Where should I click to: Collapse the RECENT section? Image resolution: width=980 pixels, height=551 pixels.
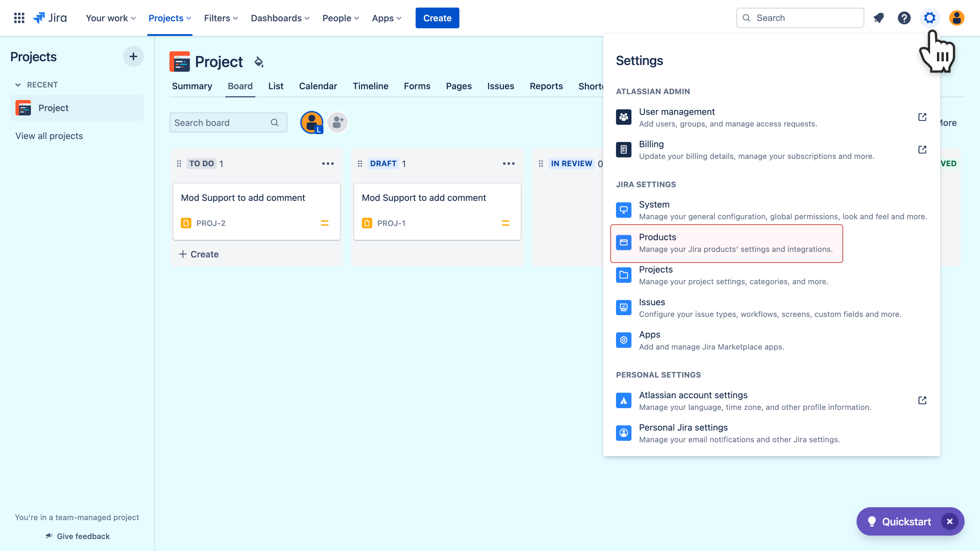(x=18, y=85)
